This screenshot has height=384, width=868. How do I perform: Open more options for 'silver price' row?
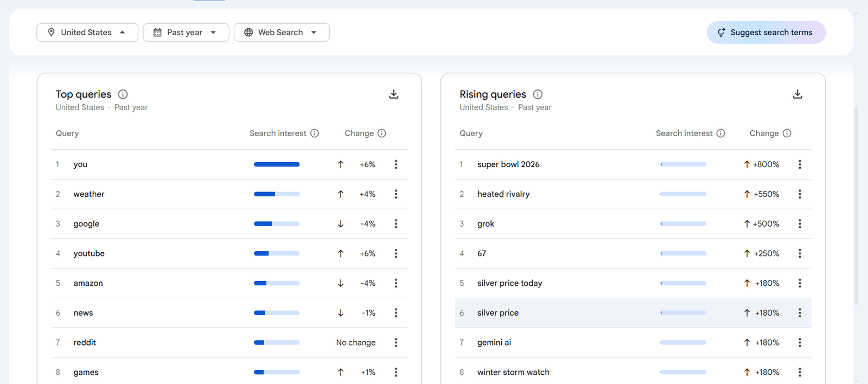point(800,313)
